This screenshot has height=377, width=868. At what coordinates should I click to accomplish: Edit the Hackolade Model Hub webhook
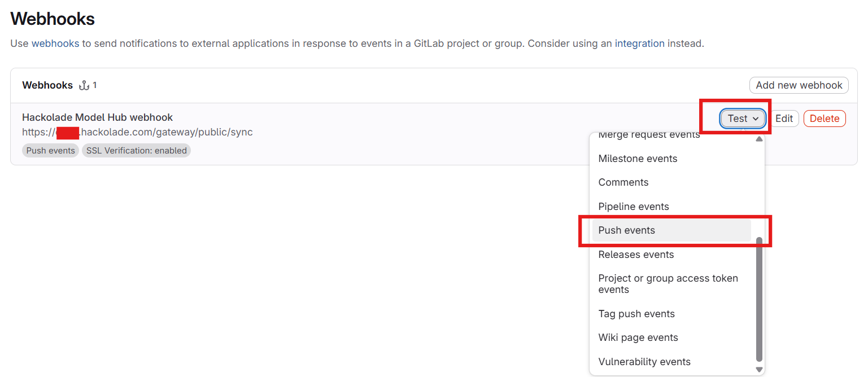click(x=784, y=119)
